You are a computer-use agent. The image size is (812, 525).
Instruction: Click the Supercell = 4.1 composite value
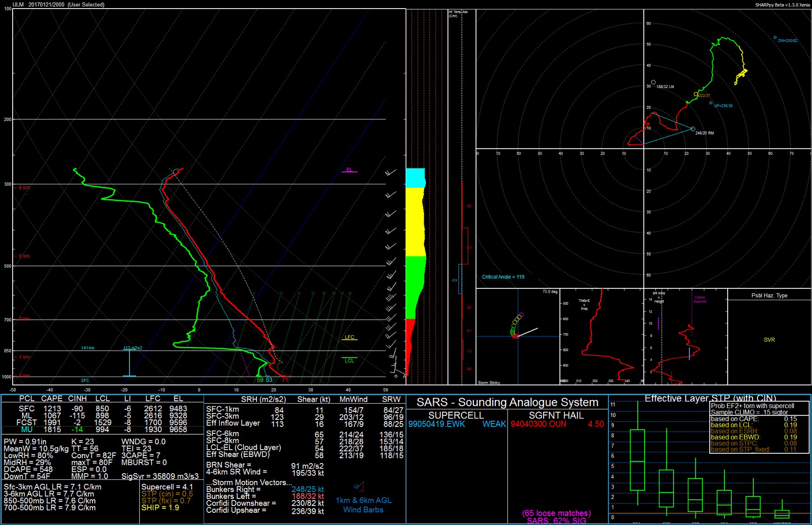click(167, 487)
